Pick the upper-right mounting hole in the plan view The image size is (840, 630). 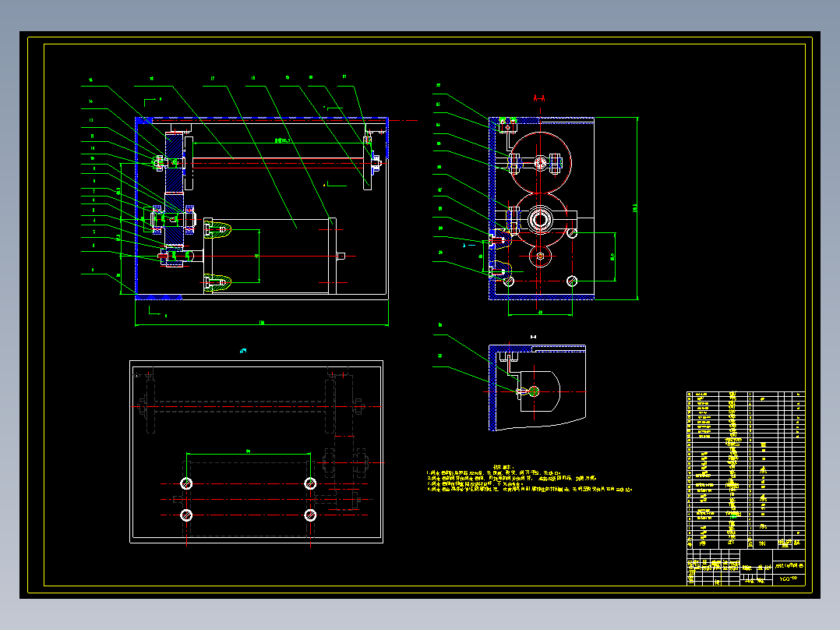coord(310,483)
